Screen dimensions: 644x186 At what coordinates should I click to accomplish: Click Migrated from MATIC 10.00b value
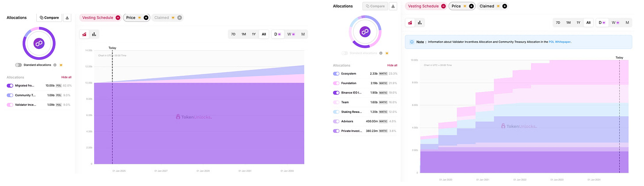[x=50, y=85]
